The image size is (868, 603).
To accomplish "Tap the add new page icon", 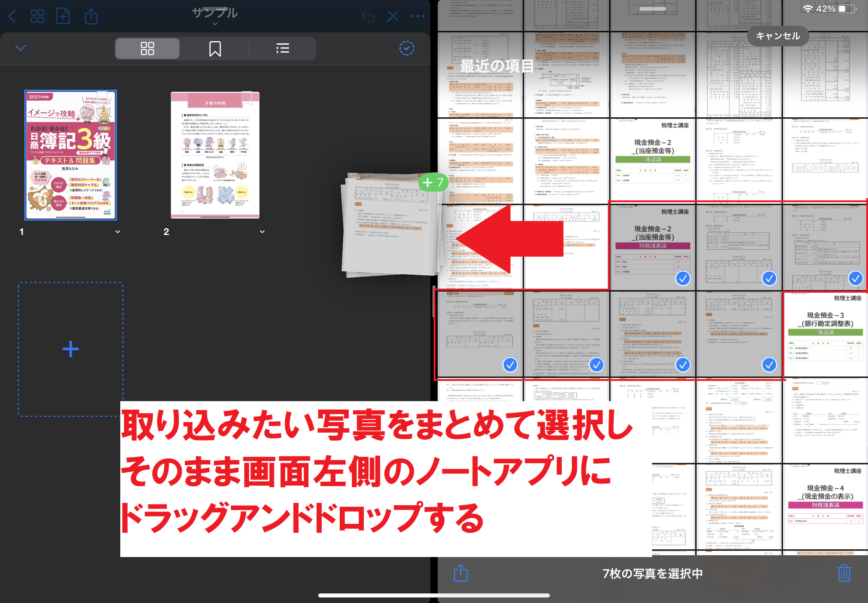I will click(63, 16).
